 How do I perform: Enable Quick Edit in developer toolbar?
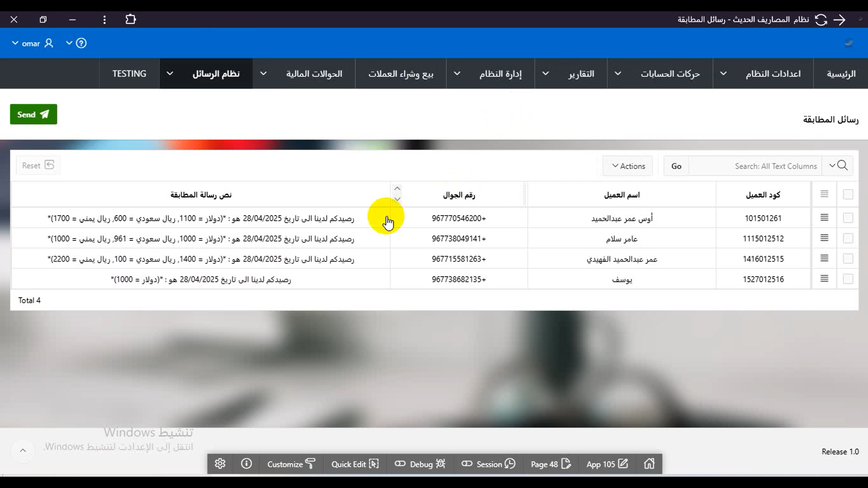pyautogui.click(x=355, y=464)
